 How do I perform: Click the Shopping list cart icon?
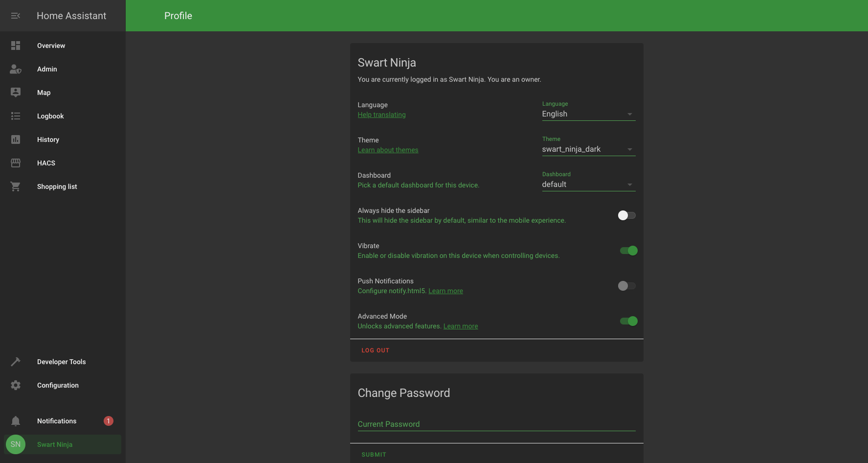coord(16,186)
